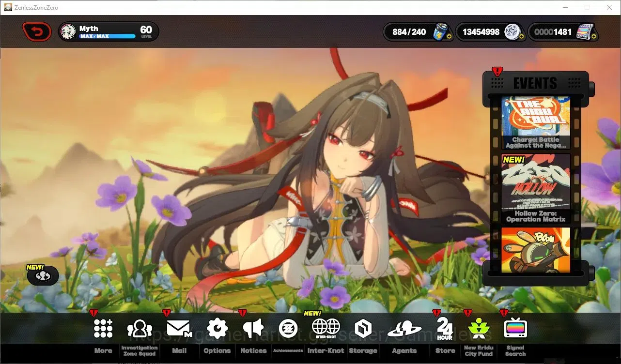The image size is (621, 364).
Task: Minimize the ZenlessZoneZero window
Action: coord(565,7)
